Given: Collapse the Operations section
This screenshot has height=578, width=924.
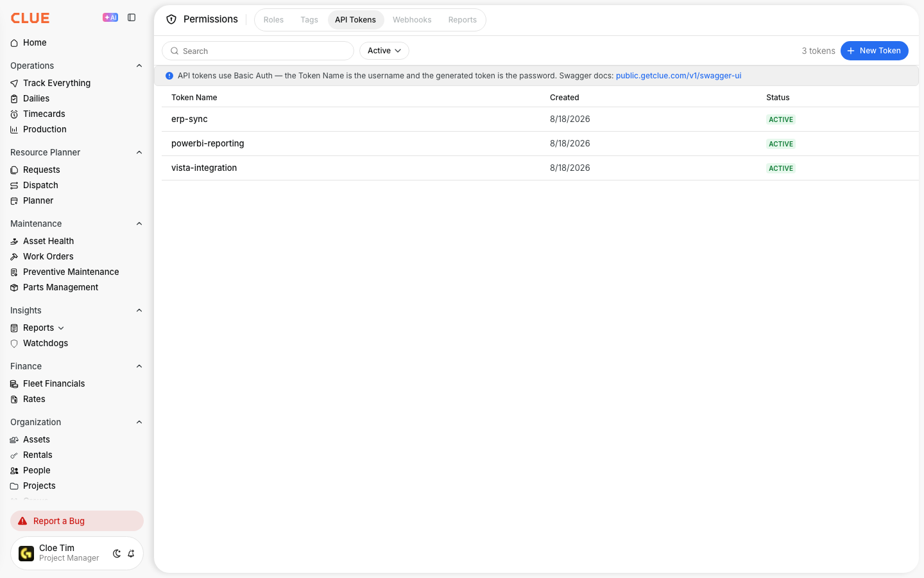Looking at the screenshot, I should (x=139, y=66).
